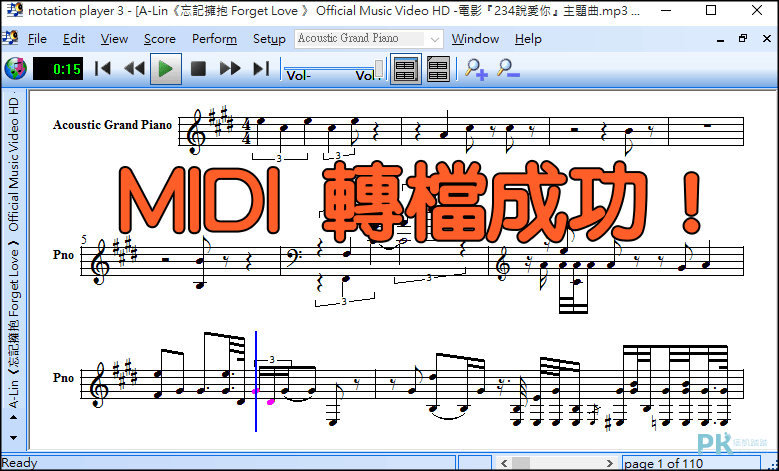779x471 pixels.
Task: Adjust the volume slider handle
Action: tap(379, 69)
